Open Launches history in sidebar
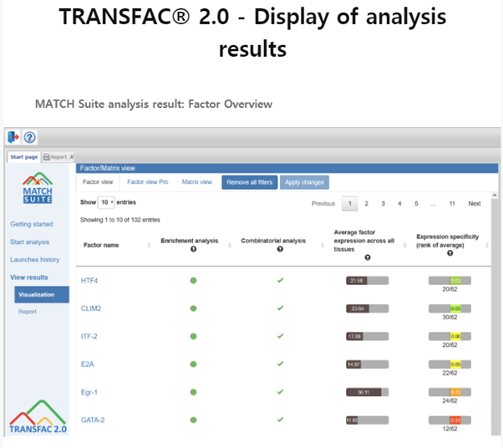 point(34,260)
